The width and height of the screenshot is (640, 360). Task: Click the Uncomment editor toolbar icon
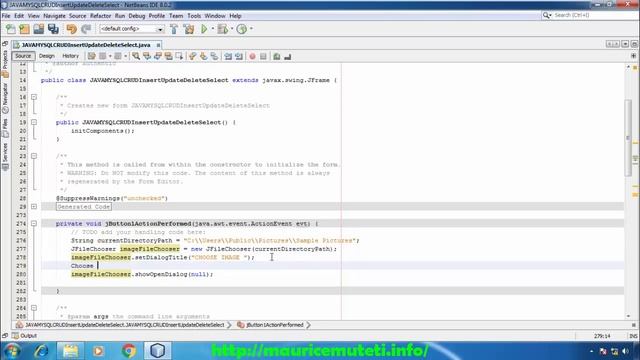[288, 56]
